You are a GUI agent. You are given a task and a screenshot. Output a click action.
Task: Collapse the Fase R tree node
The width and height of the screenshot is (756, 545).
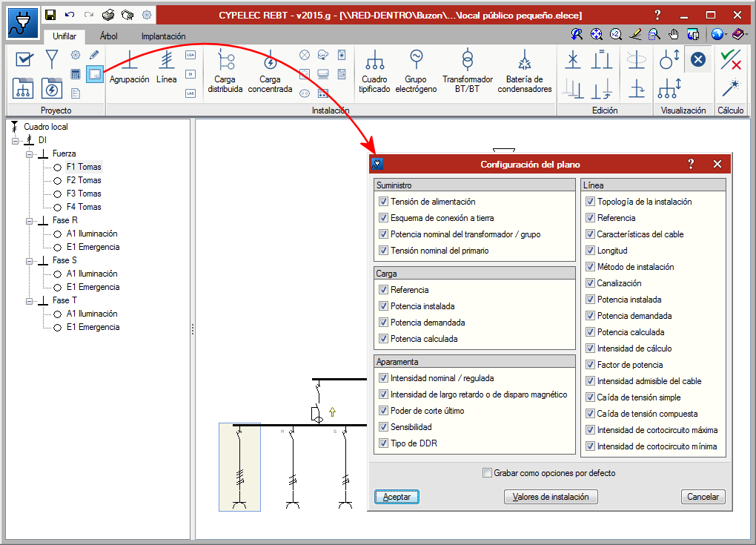29,221
